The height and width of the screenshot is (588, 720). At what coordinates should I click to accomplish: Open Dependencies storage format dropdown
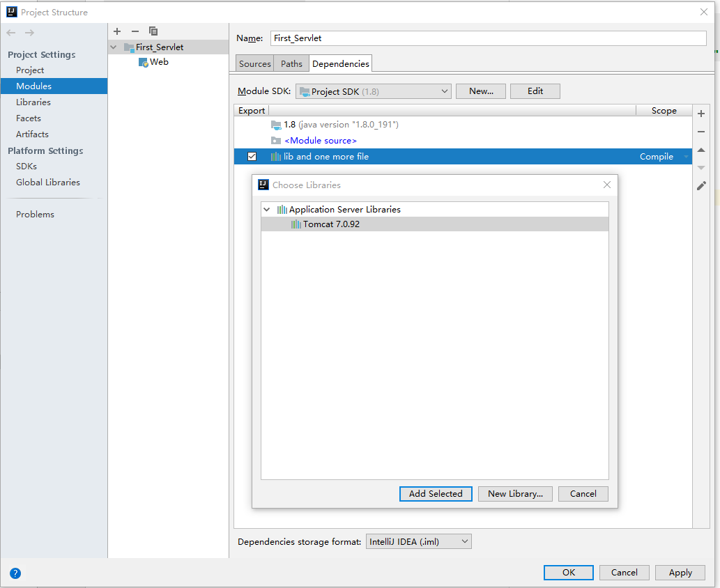tap(419, 541)
